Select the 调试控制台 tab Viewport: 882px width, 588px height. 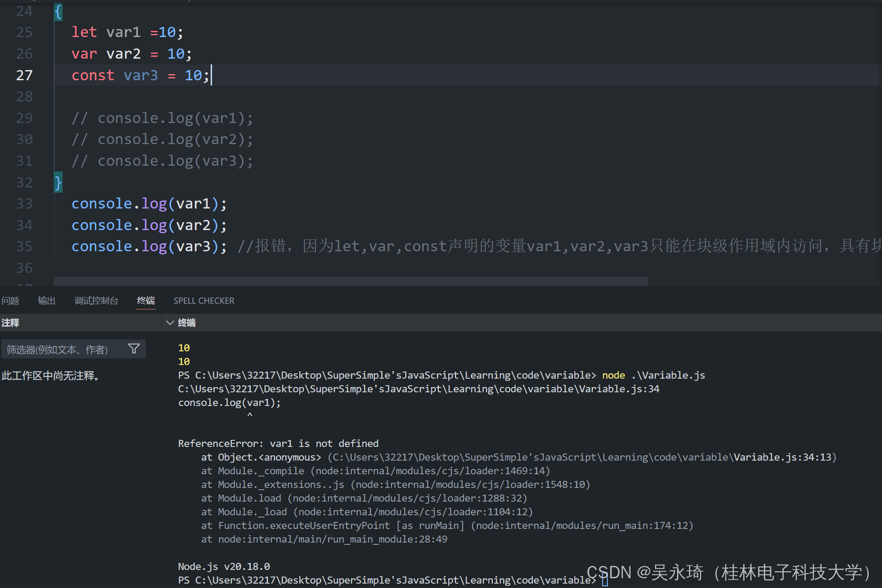[x=96, y=301]
